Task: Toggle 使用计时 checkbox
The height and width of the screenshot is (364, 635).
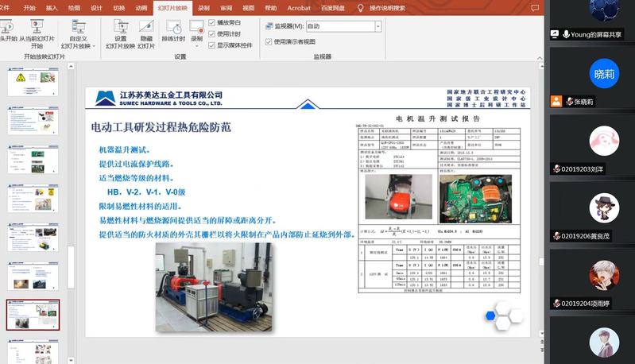Action: click(x=212, y=34)
